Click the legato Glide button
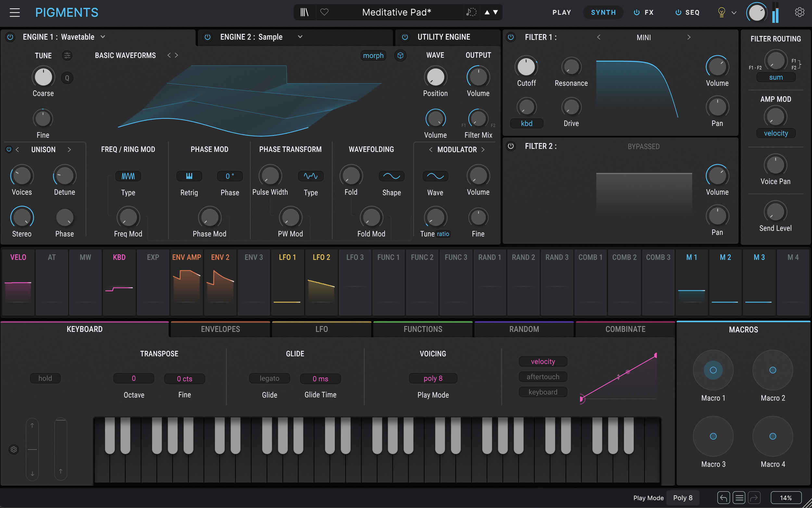 (270, 378)
